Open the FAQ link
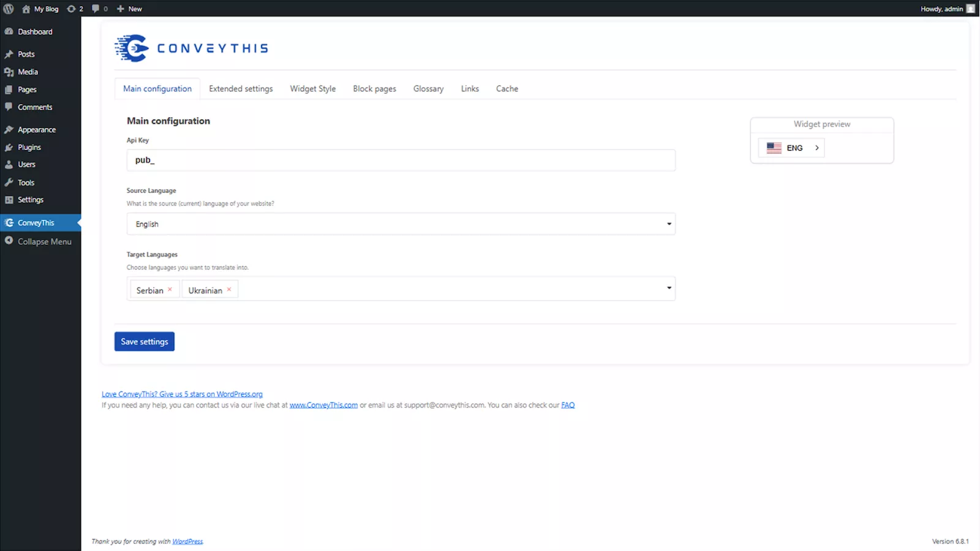Image resolution: width=980 pixels, height=551 pixels. pyautogui.click(x=568, y=405)
